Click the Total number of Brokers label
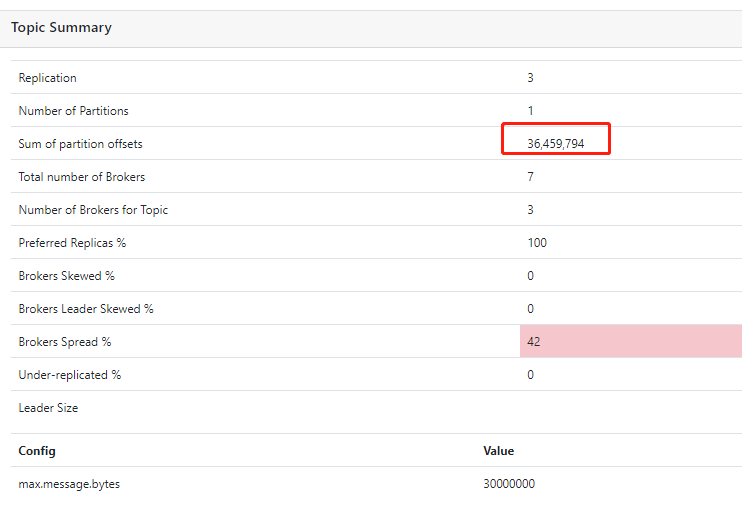 point(81,177)
